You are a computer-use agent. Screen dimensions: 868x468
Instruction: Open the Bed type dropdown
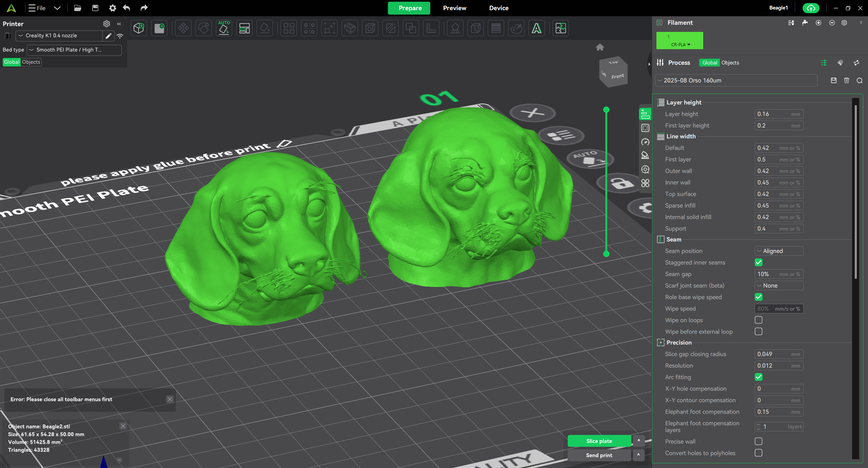74,50
